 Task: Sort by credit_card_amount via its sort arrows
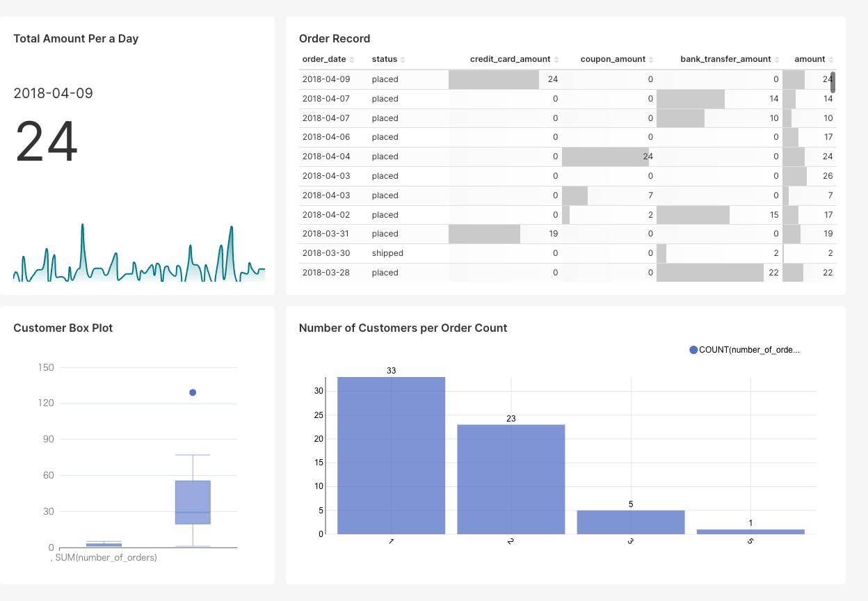556,60
